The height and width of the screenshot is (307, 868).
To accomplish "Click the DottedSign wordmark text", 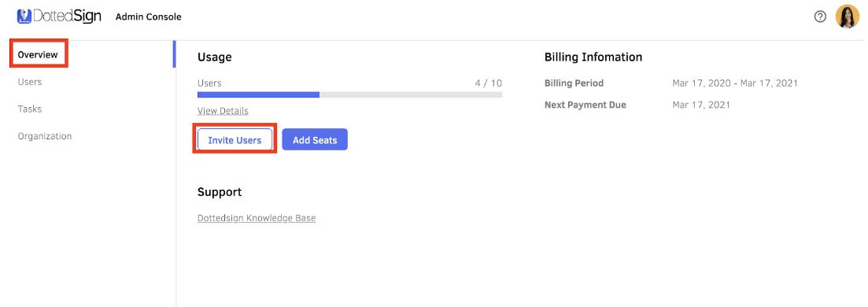I will tap(67, 16).
